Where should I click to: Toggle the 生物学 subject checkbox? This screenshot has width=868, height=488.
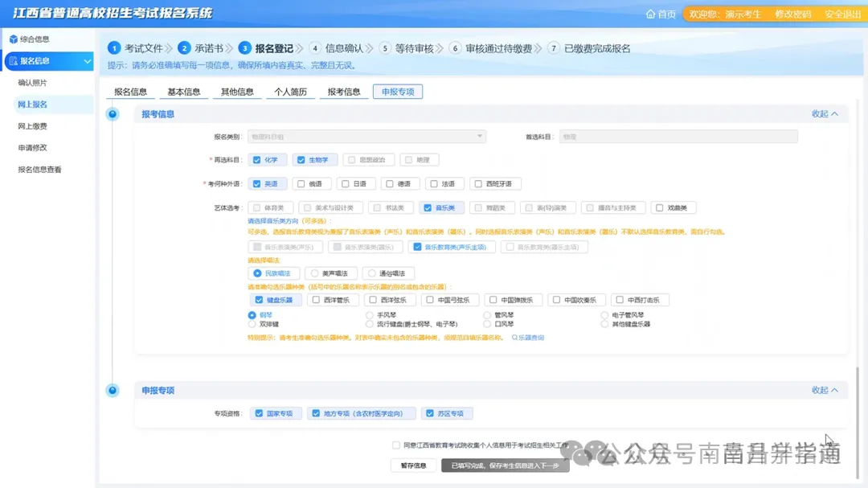click(x=301, y=160)
